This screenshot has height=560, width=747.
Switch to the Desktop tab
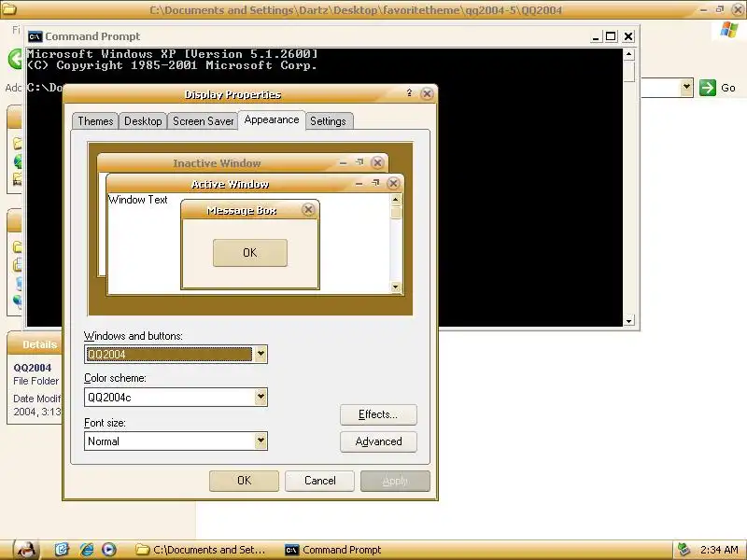coord(143,121)
